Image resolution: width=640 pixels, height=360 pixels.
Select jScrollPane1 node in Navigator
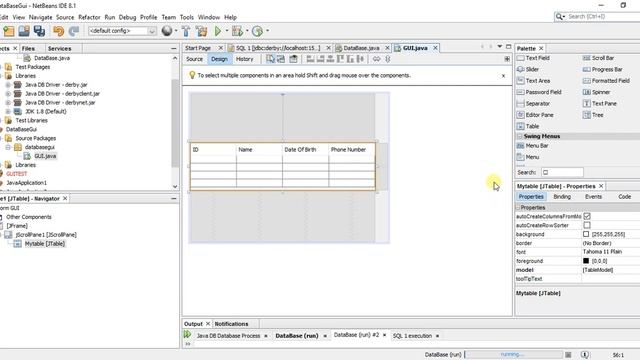pos(46,235)
